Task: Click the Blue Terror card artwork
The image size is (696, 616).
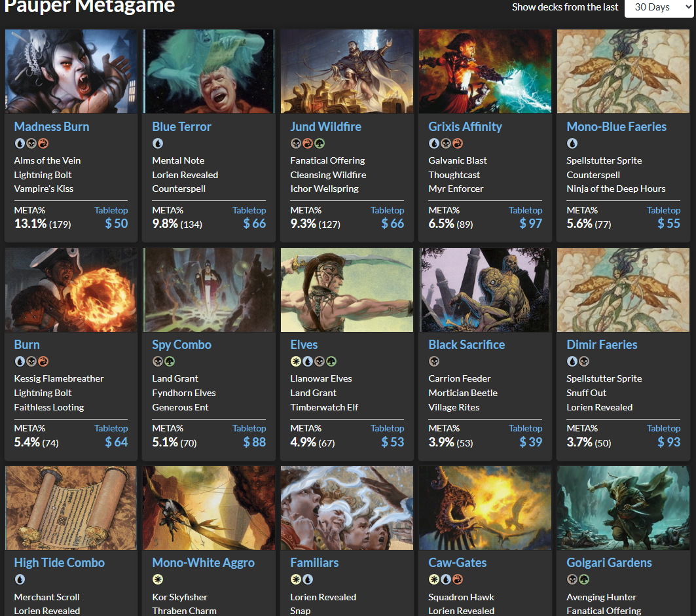Action: 209,71
